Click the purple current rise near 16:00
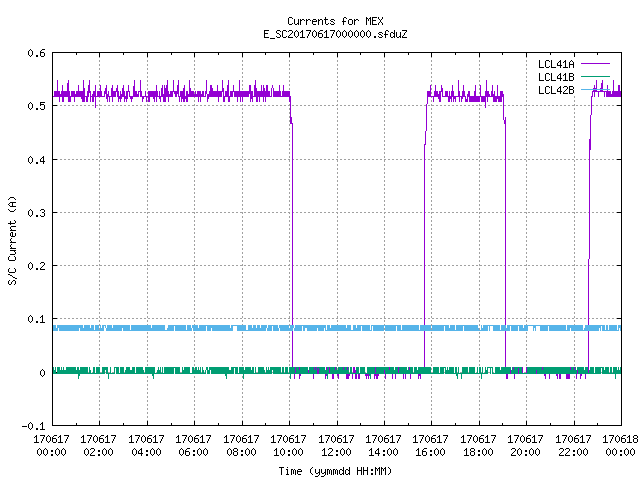The width and height of the screenshot is (640, 480). [x=424, y=245]
